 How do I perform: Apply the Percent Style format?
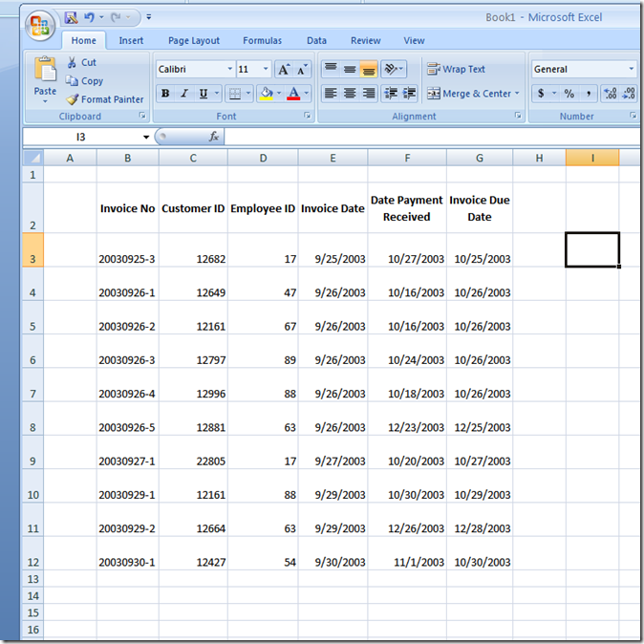pyautogui.click(x=569, y=94)
